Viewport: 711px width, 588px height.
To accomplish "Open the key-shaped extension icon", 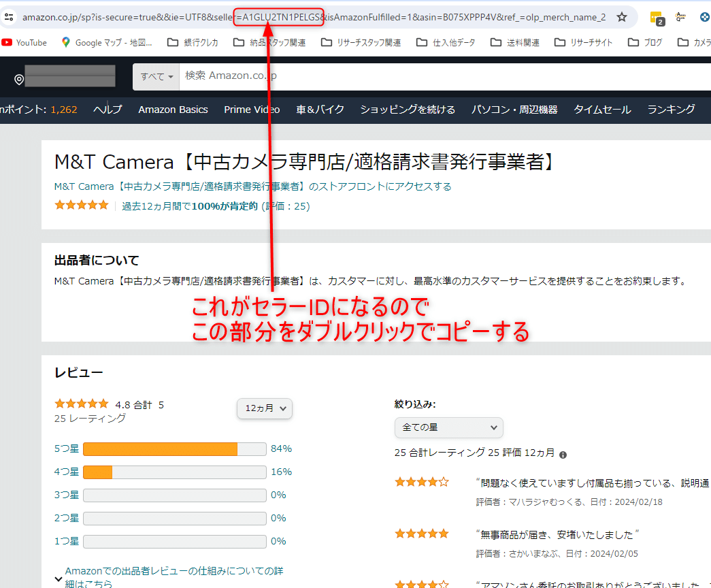I will tap(680, 17).
